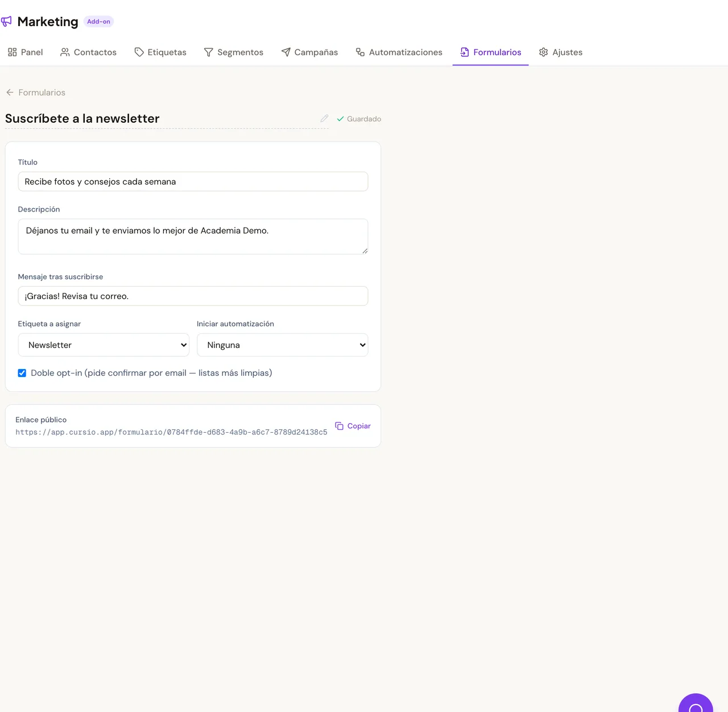Open the Contactos tab
Image resolution: width=728 pixels, height=712 pixels.
(88, 52)
